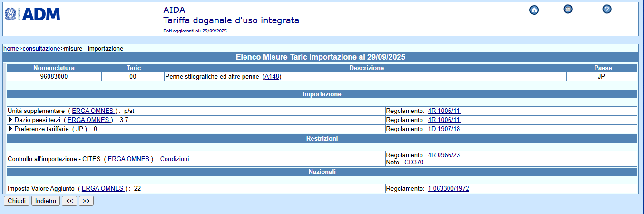Image resolution: width=644 pixels, height=214 pixels.
Task: Click the home icon in the header
Action: pos(534,10)
